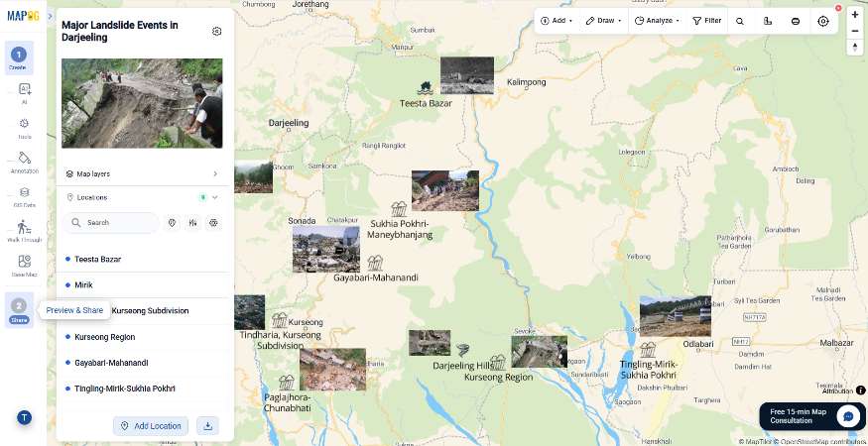Click the MAPOG logo

23,16
